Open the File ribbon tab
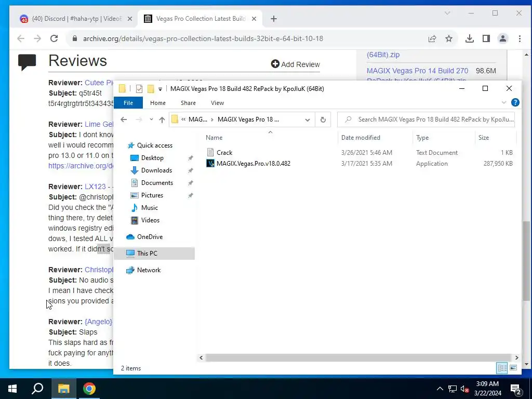This screenshot has width=532, height=399. (x=128, y=103)
